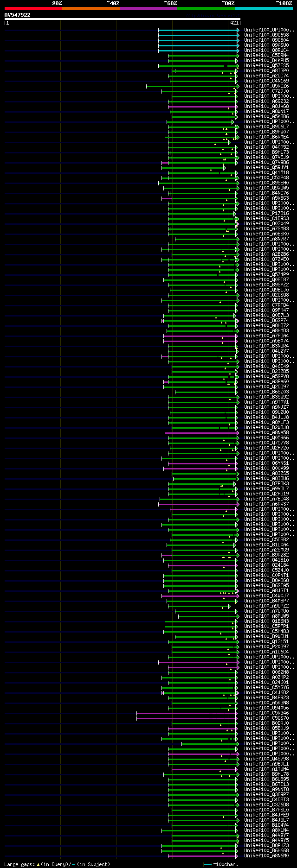Click the green ~80% identity legend segment
297x868 pixels.
tap(206, 8)
